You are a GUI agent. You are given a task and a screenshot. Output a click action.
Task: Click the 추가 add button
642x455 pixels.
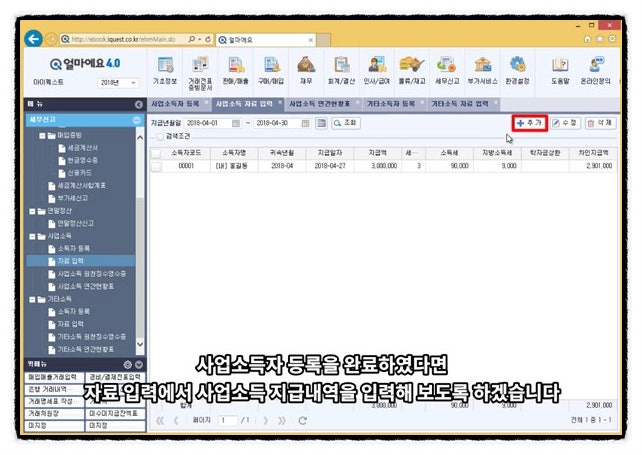[x=529, y=123]
